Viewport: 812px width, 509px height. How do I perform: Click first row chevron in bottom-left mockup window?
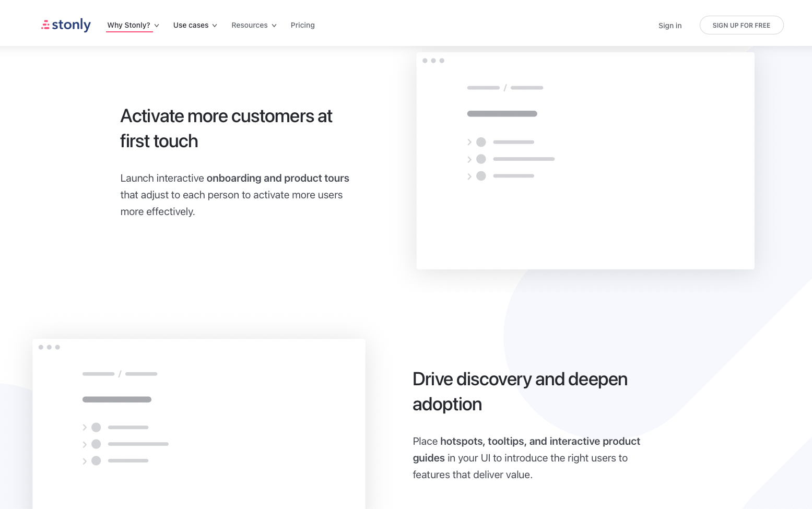(85, 428)
